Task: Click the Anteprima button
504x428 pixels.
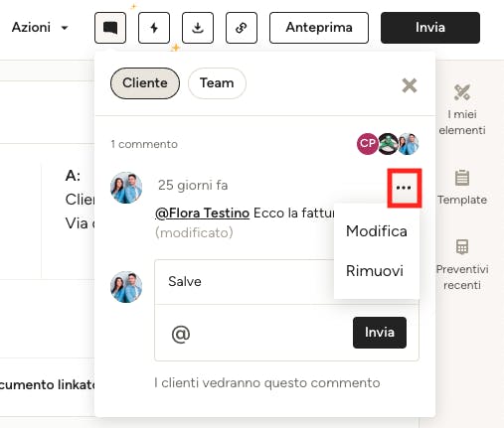Action: [319, 28]
